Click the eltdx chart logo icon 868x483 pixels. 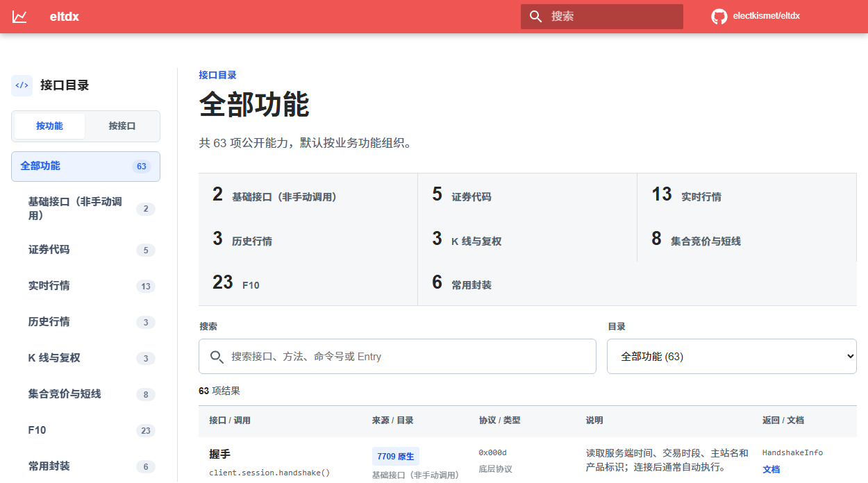pyautogui.click(x=19, y=16)
